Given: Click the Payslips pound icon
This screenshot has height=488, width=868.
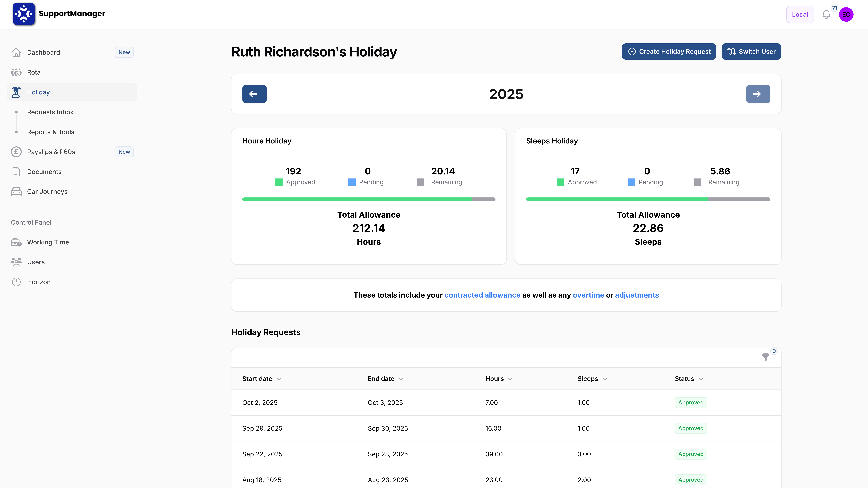Looking at the screenshot, I should (16, 152).
